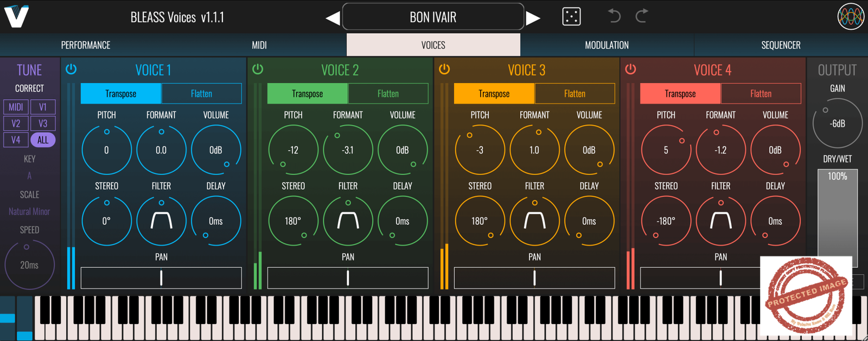Select Flatten mode for Voice 2
Image resolution: width=868 pixels, height=341 pixels.
[388, 94]
